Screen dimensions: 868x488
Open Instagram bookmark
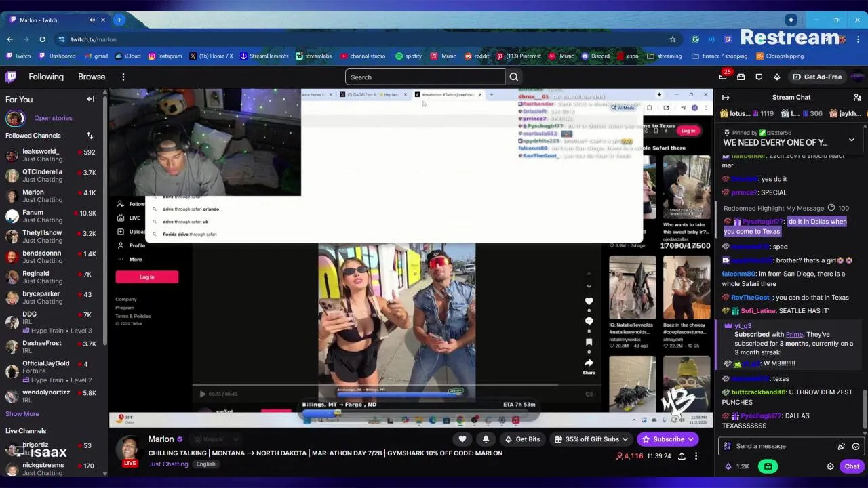click(165, 56)
